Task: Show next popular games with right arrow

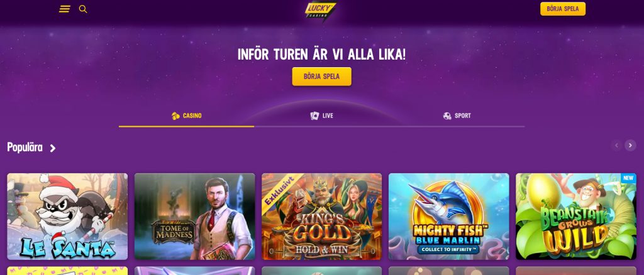Action: tap(630, 145)
